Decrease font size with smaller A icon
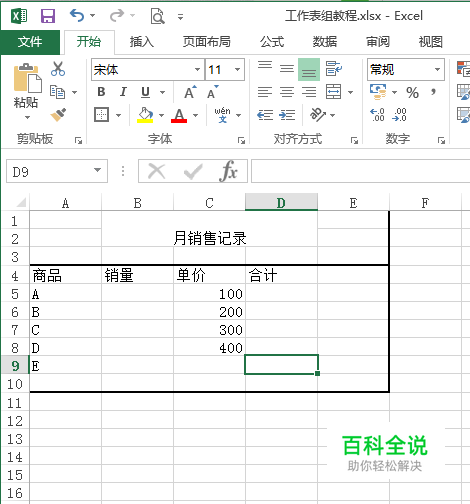This screenshot has height=504, width=470. [212, 92]
